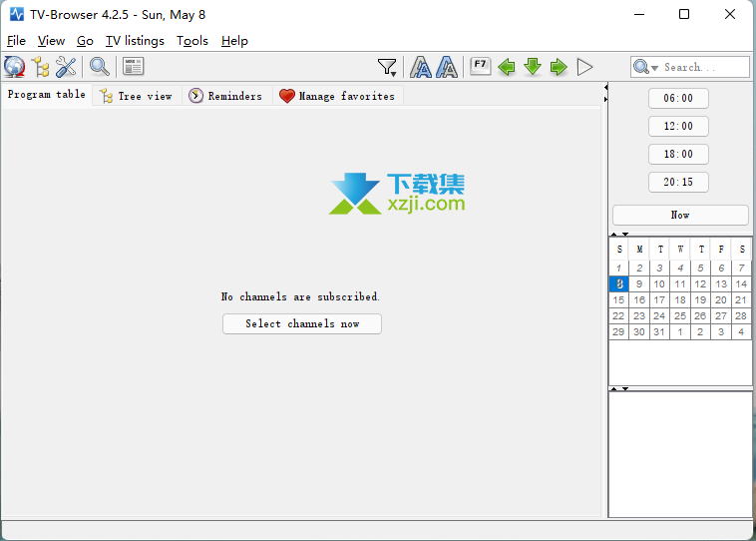Jump to today with green down arrow
Image resolution: width=756 pixels, height=541 pixels.
[533, 67]
